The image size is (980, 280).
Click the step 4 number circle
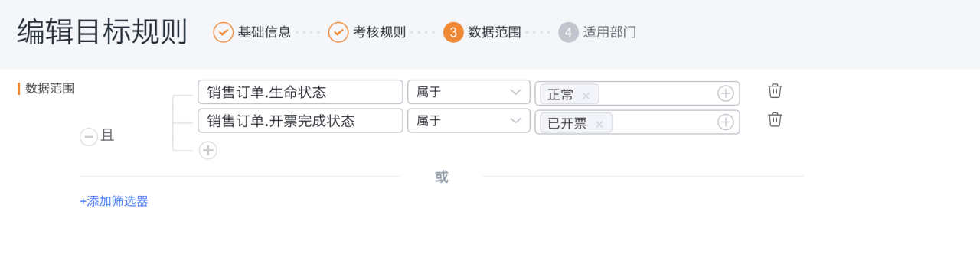[568, 32]
